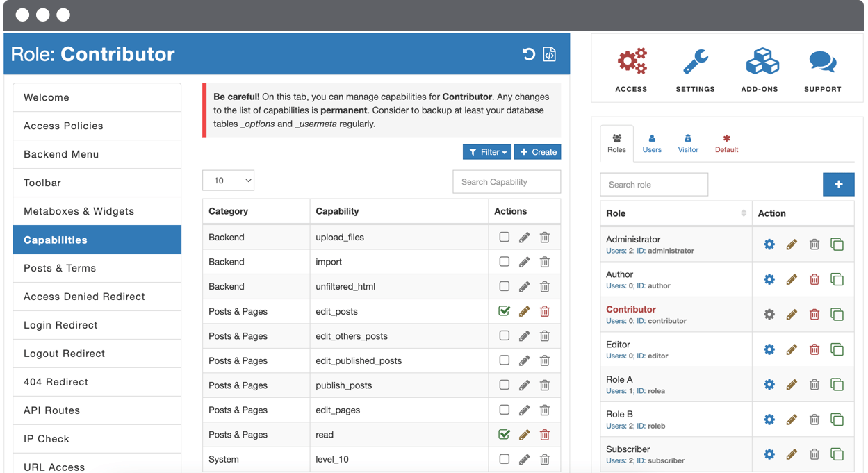
Task: Expand the rows-per-page dropdown showing 10
Action: [x=228, y=181]
